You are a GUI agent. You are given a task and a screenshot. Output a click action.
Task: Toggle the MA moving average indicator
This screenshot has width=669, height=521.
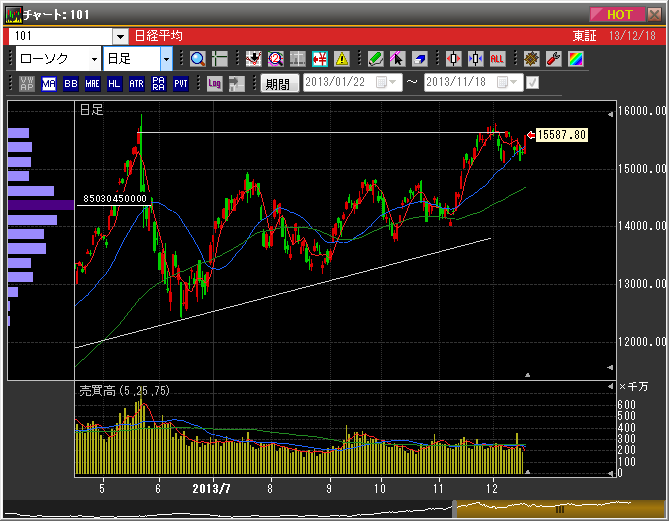tap(49, 84)
